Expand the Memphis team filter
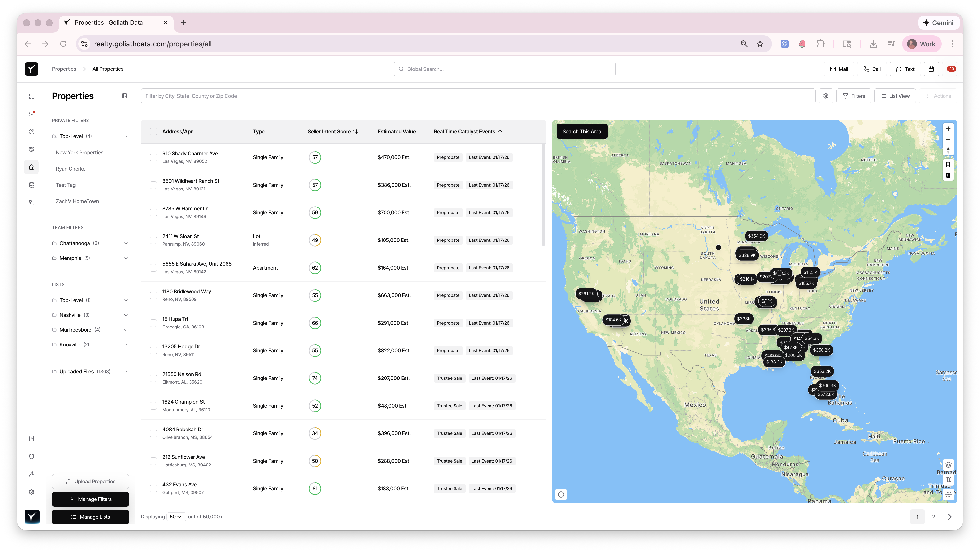Screen dimensions: 980x551 pos(126,258)
